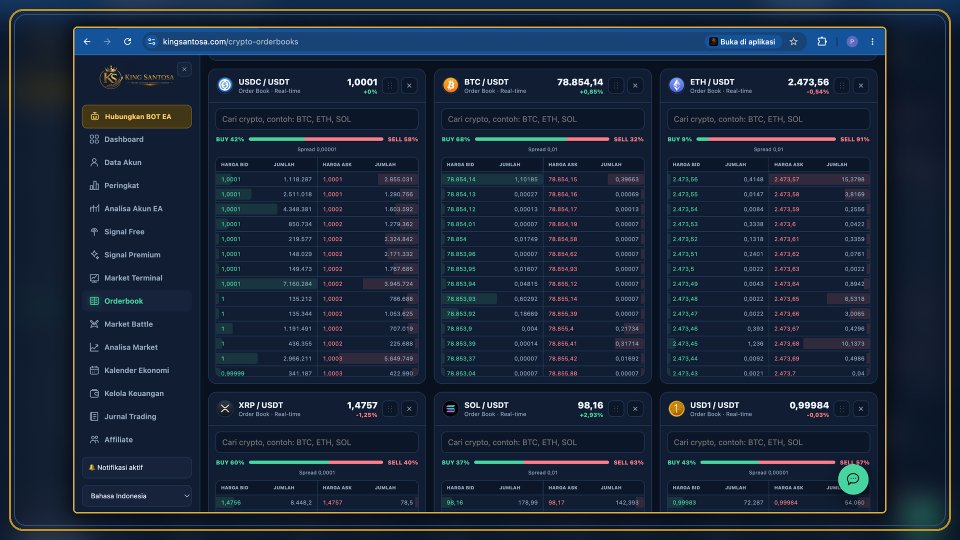
Task: Bookmark this page with star icon
Action: (x=793, y=42)
